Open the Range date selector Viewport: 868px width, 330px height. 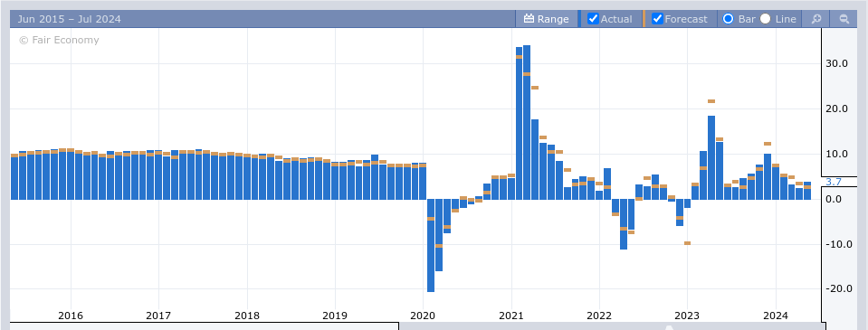pyautogui.click(x=547, y=19)
